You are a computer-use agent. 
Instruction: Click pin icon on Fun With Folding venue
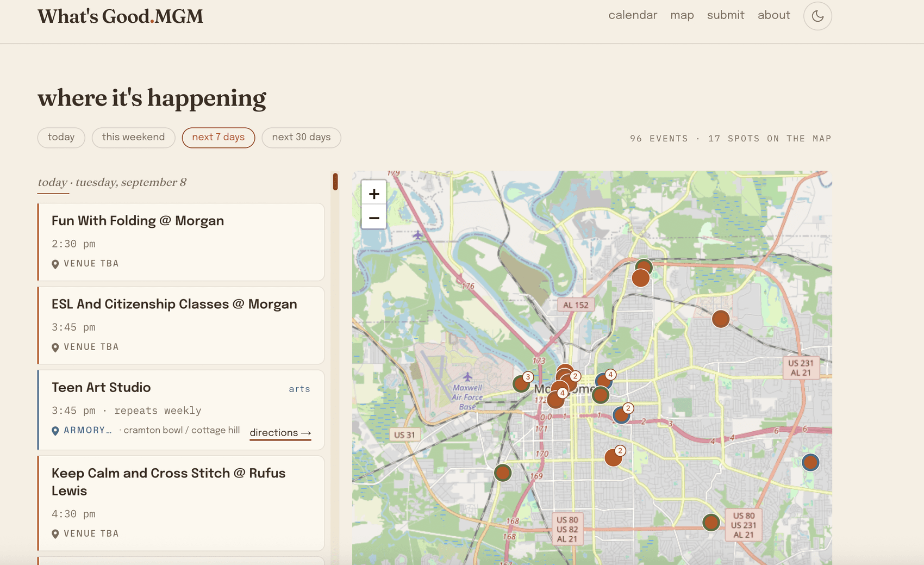click(x=55, y=264)
